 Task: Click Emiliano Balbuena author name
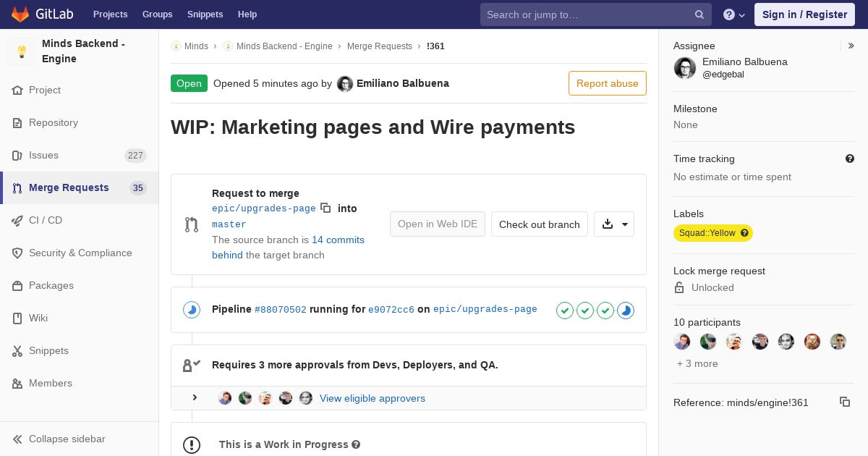(403, 83)
